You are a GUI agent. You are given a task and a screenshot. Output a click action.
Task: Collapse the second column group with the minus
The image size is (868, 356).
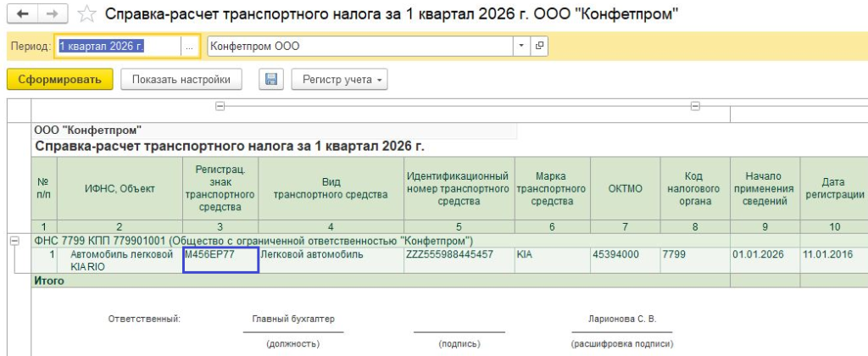(x=695, y=106)
